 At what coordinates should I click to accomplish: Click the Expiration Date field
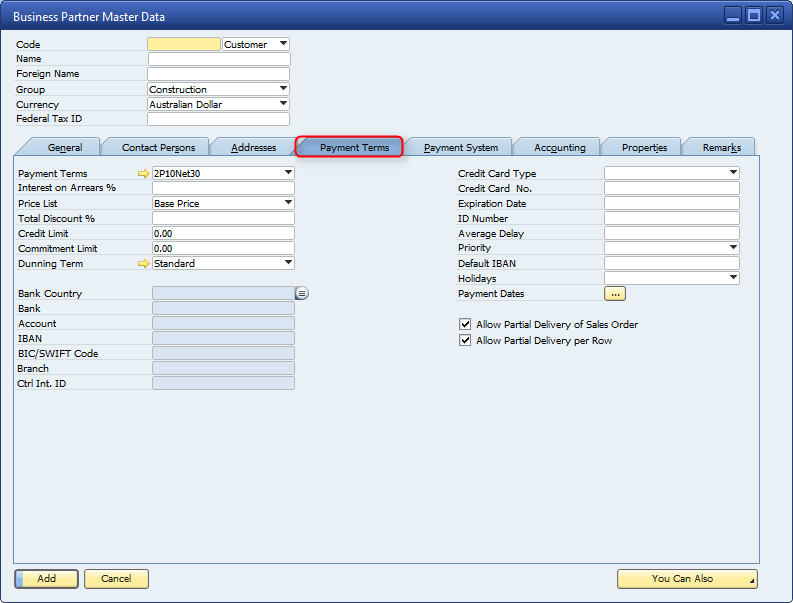tap(672, 203)
